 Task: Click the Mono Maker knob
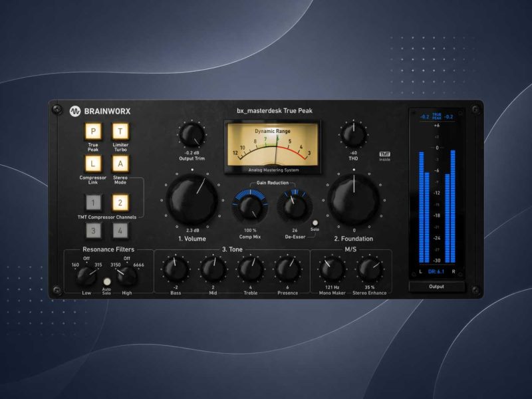(x=332, y=269)
